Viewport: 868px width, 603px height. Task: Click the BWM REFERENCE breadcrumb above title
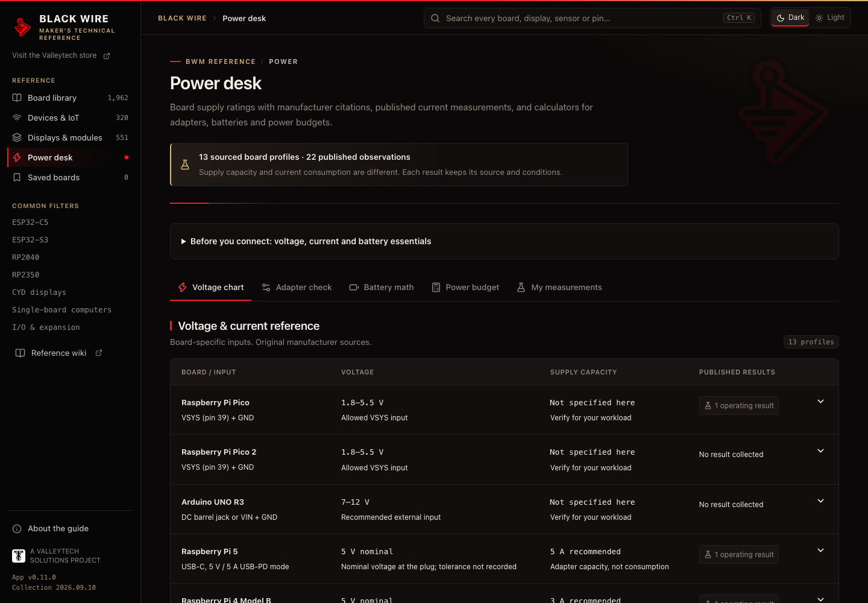click(x=221, y=62)
